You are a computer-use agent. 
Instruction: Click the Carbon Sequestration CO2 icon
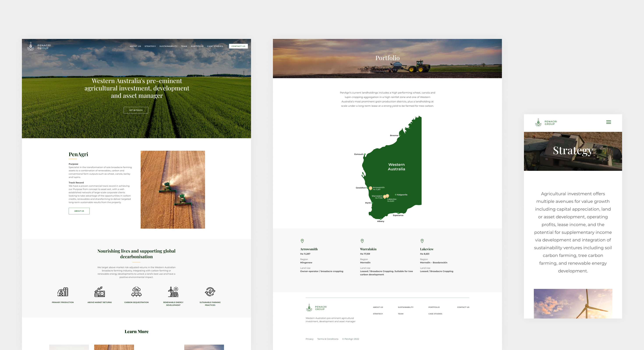(136, 292)
